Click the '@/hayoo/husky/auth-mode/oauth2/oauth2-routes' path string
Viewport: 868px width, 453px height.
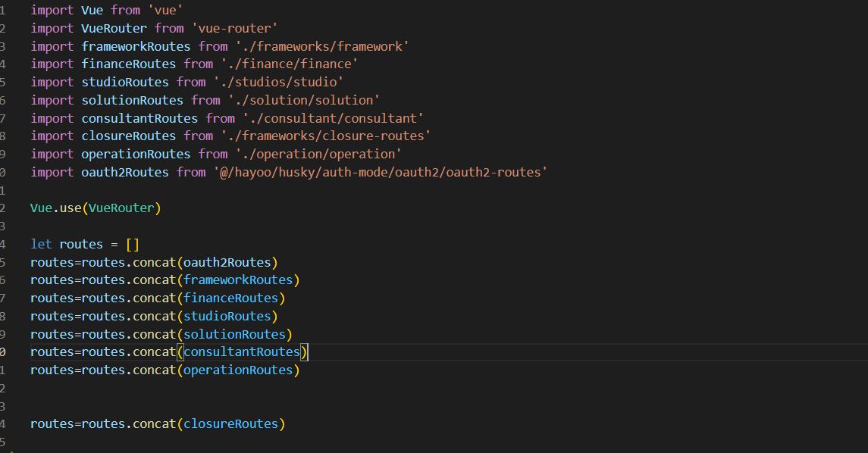381,173
